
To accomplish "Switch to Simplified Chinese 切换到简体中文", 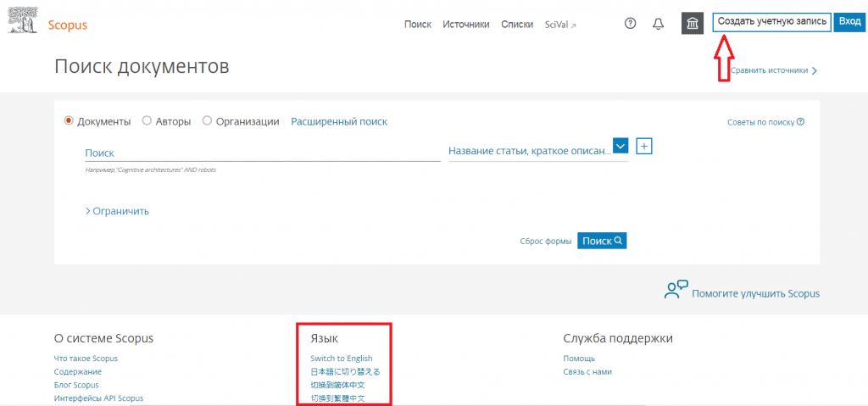I will [337, 385].
